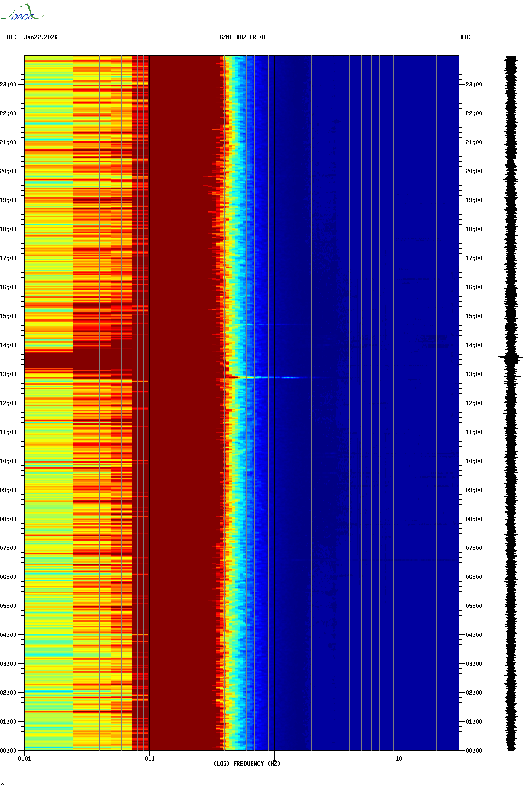Viewport: 532px width, 789px height.
Task: Click the 15:00 label on right time axis
Action: 474,316
